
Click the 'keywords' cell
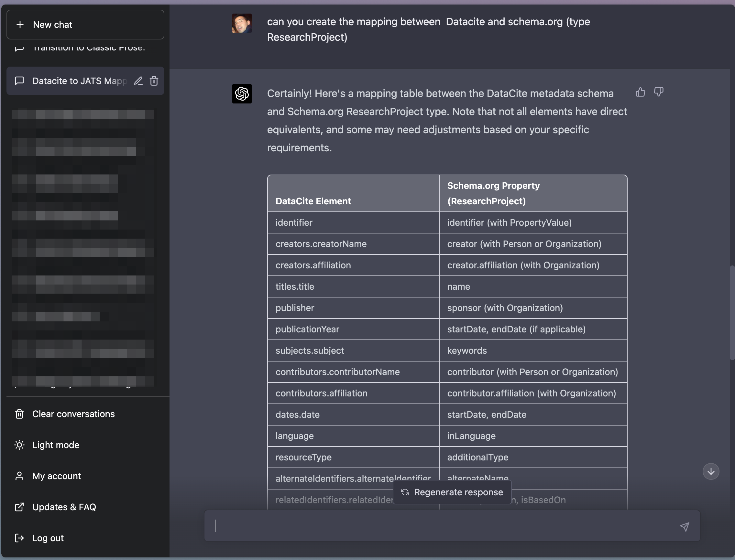(533, 351)
